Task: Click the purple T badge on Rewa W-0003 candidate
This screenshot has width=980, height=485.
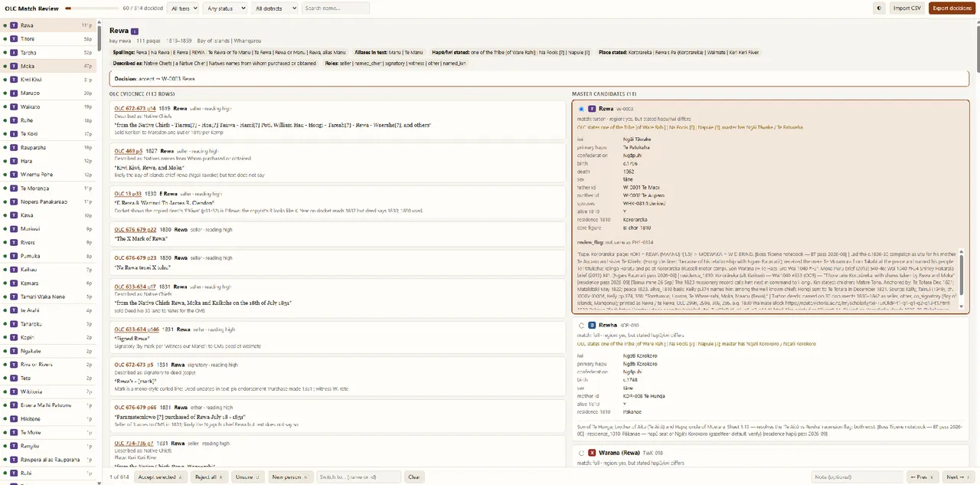Action: [x=592, y=109]
